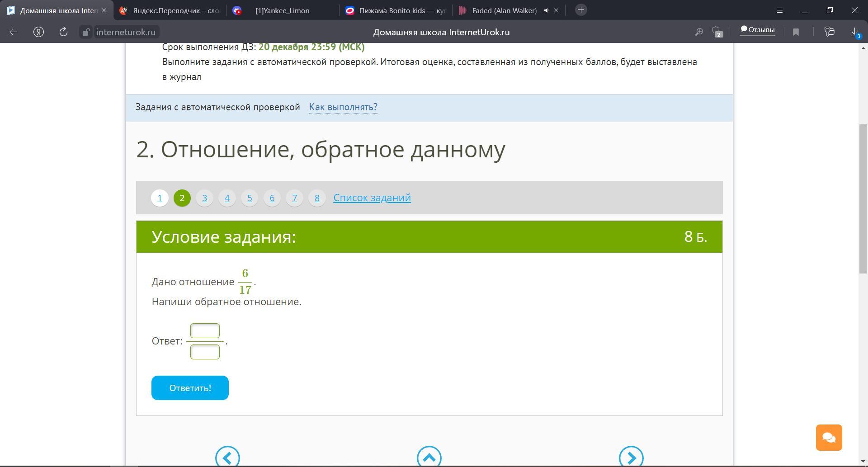The width and height of the screenshot is (868, 467).
Task: Focus the denominator answer input field
Action: [205, 352]
